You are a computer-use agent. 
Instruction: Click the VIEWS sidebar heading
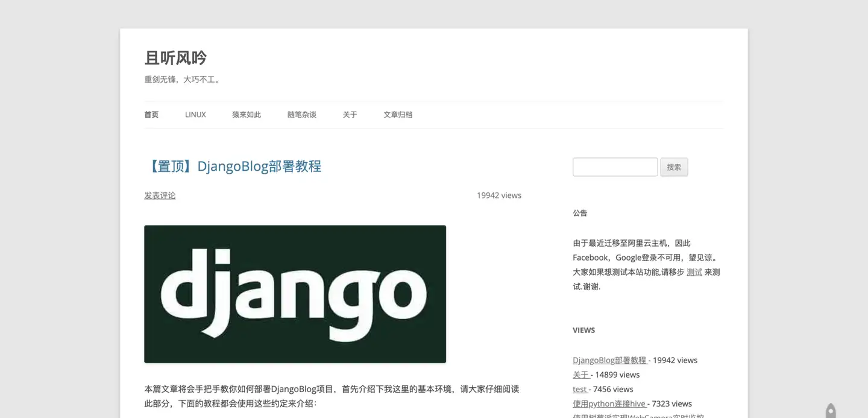click(x=583, y=330)
